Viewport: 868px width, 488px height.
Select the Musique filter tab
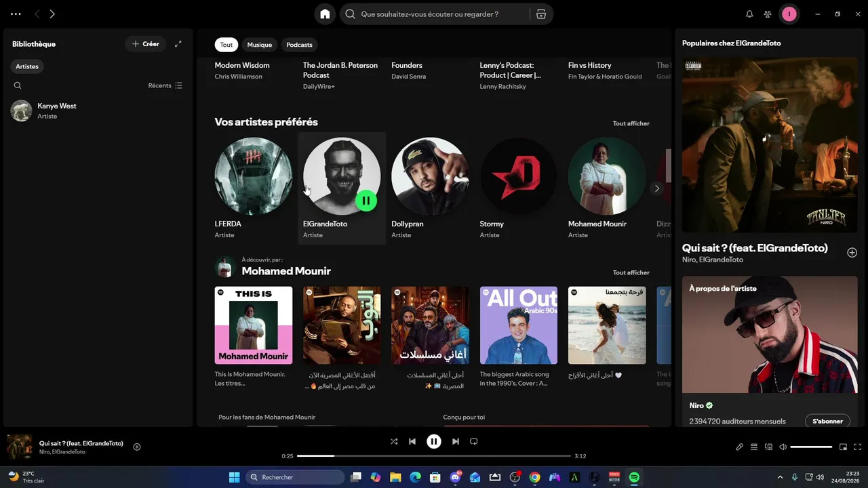pyautogui.click(x=259, y=45)
